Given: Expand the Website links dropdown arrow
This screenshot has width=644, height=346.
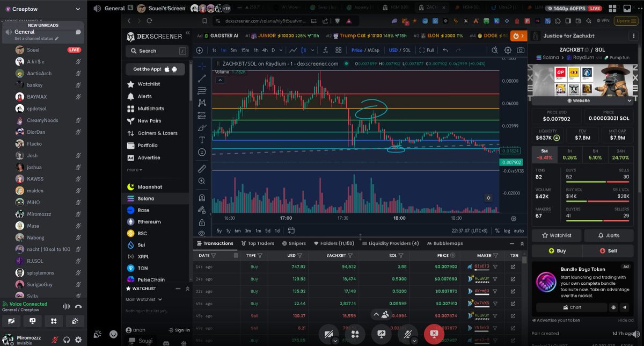Looking at the screenshot, I should [630, 100].
